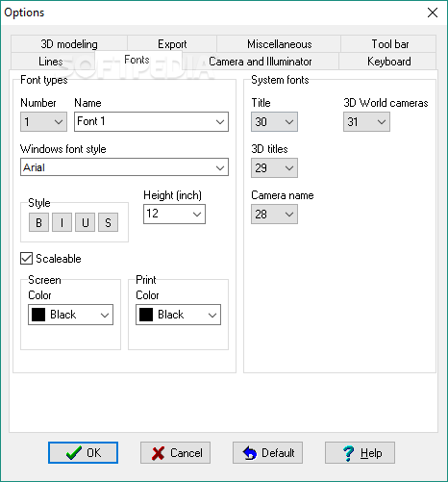Open the Height (inch) dropdown

(x=197, y=215)
